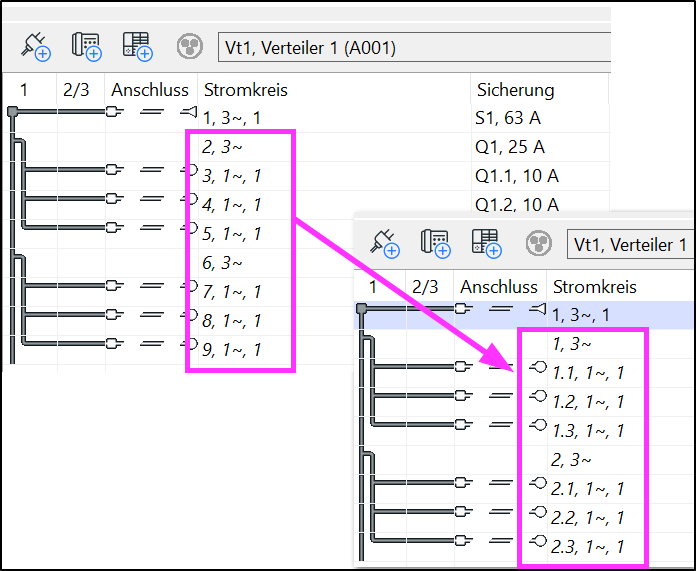Image resolution: width=696 pixels, height=571 pixels.
Task: Click feed-in arrow symbol beside background '1, 3~, 1'
Action: (x=189, y=111)
